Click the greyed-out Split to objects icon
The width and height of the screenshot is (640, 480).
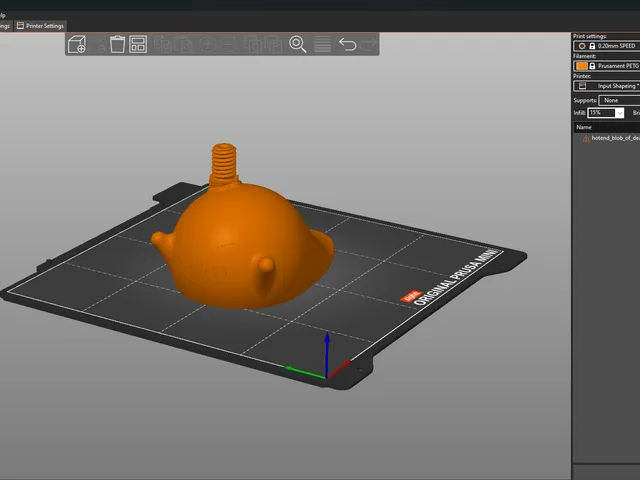[x=253, y=44]
